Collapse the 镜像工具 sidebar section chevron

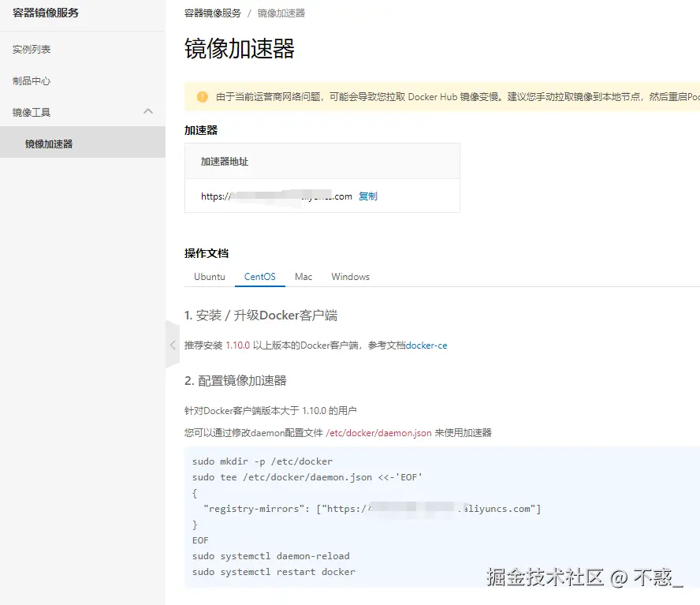point(148,112)
